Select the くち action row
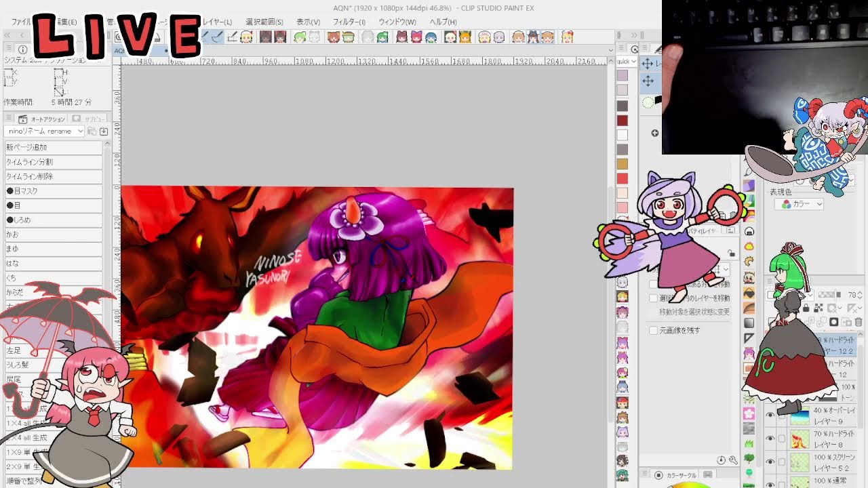868x488 pixels. (54, 278)
